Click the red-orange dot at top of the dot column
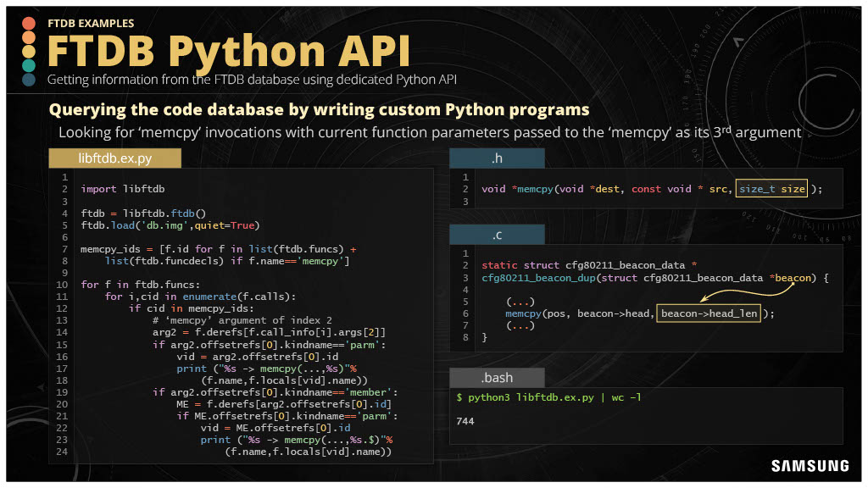The width and height of the screenshot is (868, 488). click(x=29, y=23)
